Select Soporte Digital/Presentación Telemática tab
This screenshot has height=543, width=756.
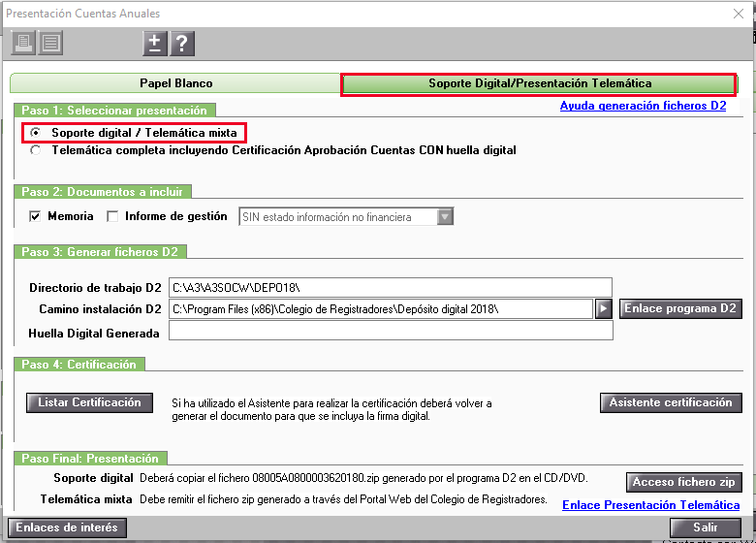pos(540,83)
